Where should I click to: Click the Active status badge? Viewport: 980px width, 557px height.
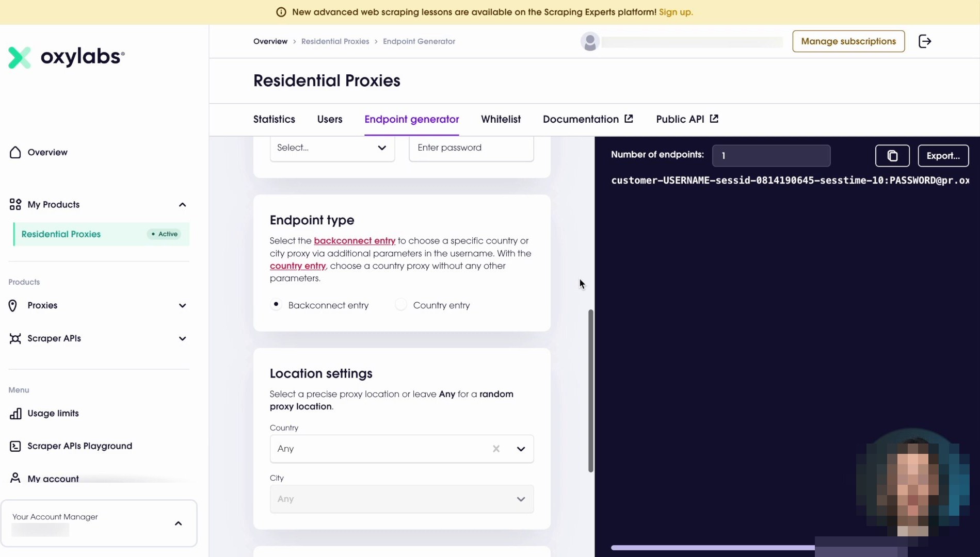(x=165, y=234)
